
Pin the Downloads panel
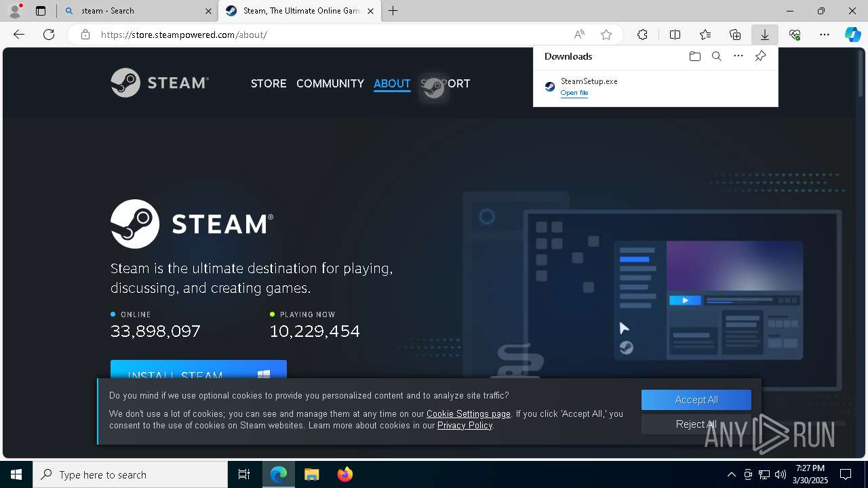(760, 56)
